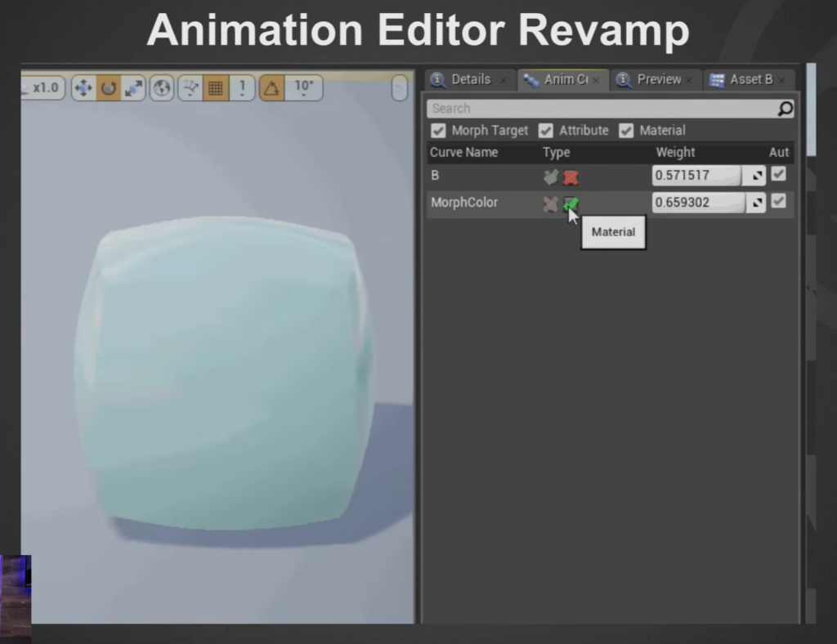Sort by Type column header
The width and height of the screenshot is (837, 644).
(556, 153)
